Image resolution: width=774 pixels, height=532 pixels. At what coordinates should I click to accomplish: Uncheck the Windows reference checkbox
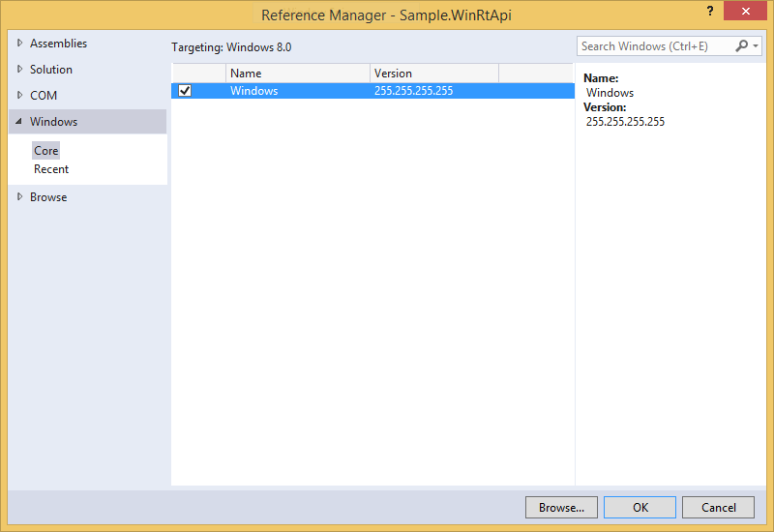point(185,91)
